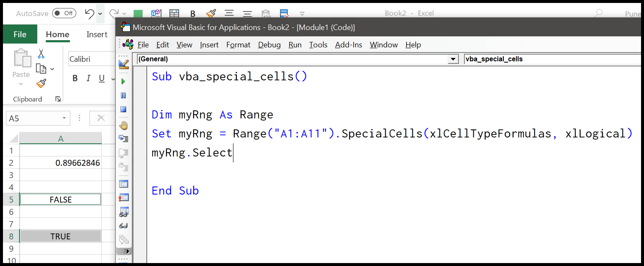Expand the (General) object dropdown
This screenshot has width=644, height=266.
(453, 59)
